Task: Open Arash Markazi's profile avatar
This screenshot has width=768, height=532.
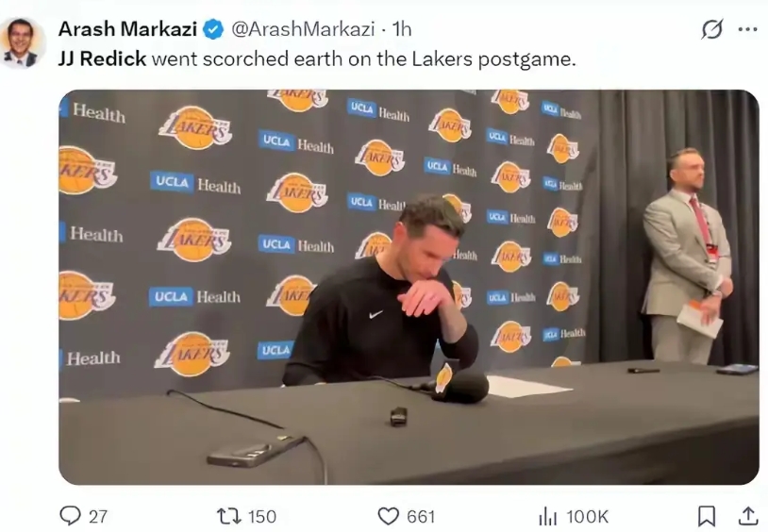Action: 21,43
